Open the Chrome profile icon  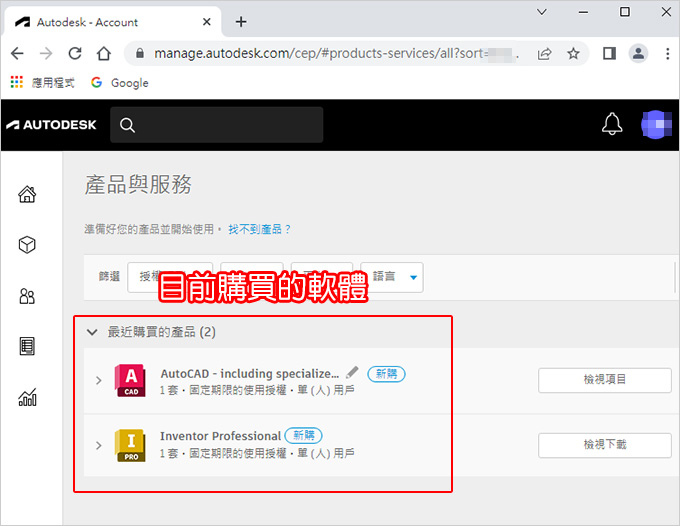638,53
